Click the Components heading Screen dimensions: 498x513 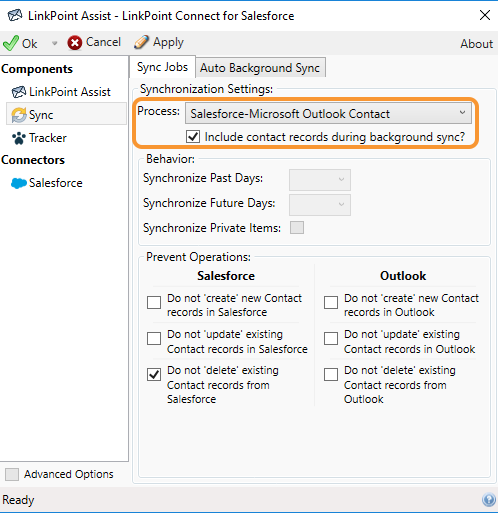(37, 69)
